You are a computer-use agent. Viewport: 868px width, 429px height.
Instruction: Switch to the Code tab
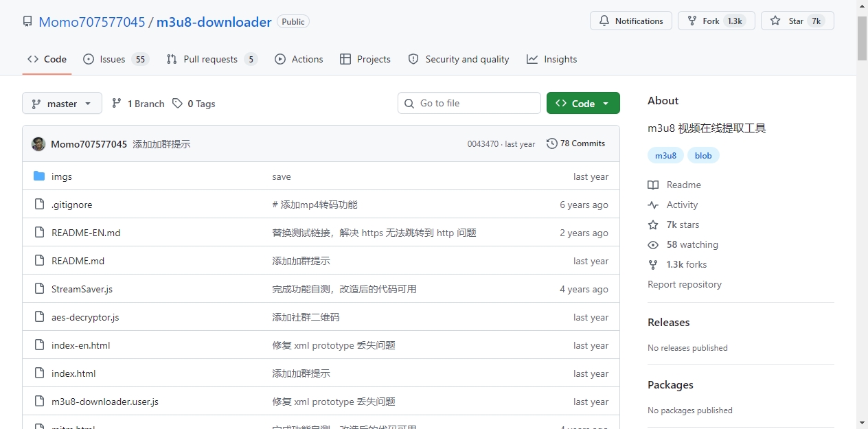point(47,59)
